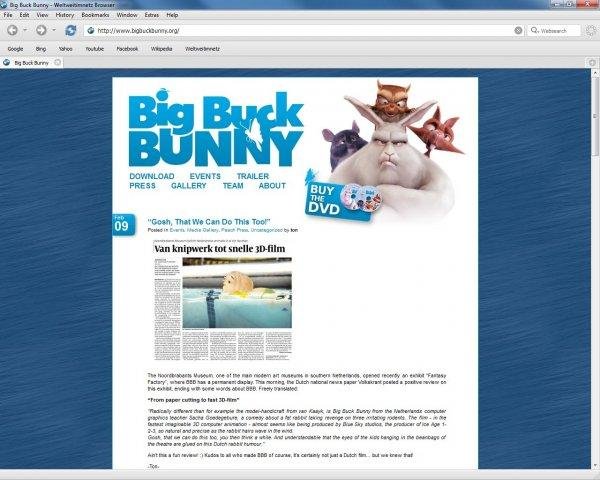Viewport: 600px width, 480px height.
Task: Click the browser Back arrow button
Action: point(12,30)
